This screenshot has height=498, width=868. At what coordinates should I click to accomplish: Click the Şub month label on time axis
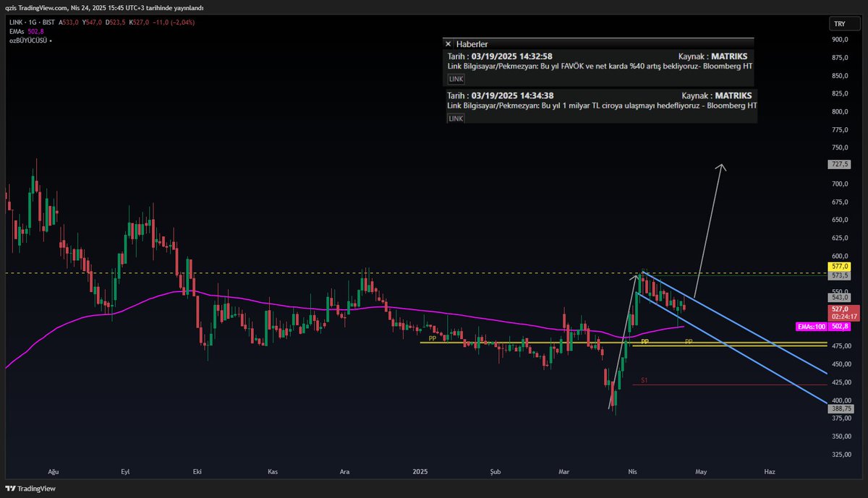[x=496, y=471]
